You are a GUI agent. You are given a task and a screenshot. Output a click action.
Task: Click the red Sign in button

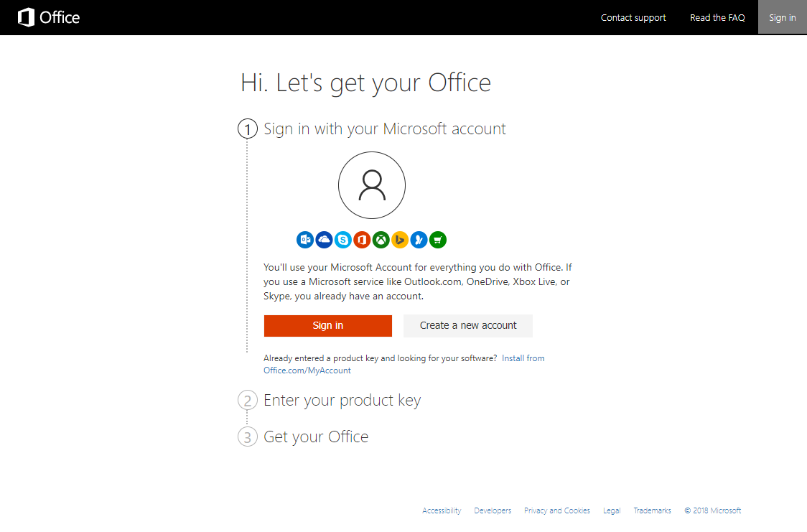click(328, 326)
